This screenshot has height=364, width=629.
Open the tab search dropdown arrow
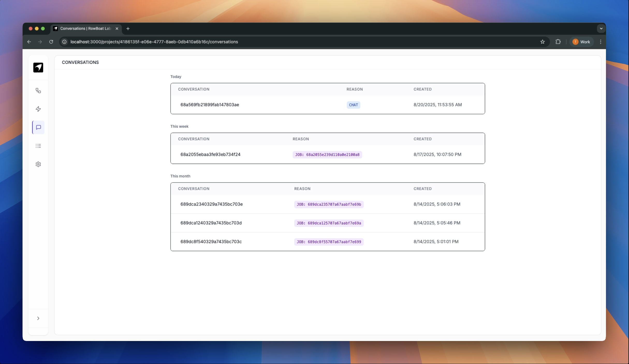(601, 28)
